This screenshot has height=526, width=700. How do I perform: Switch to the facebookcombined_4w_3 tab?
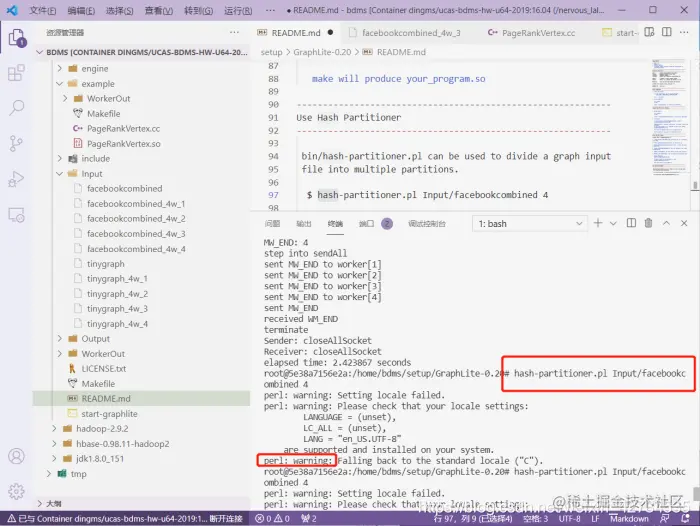click(411, 33)
